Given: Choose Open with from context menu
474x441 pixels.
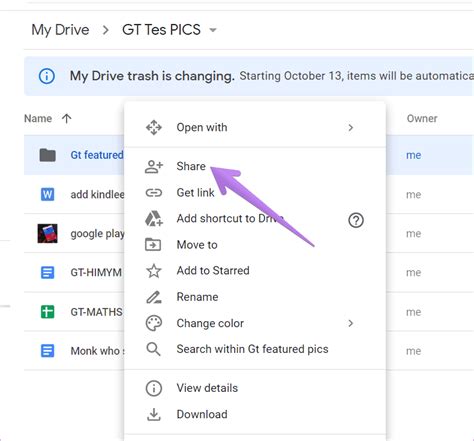Looking at the screenshot, I should click(x=255, y=127).
